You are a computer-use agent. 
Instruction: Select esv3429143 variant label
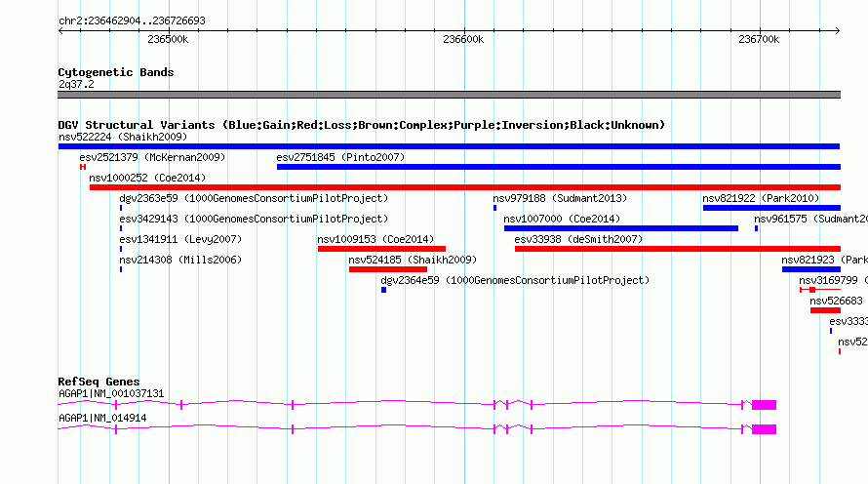(x=254, y=219)
